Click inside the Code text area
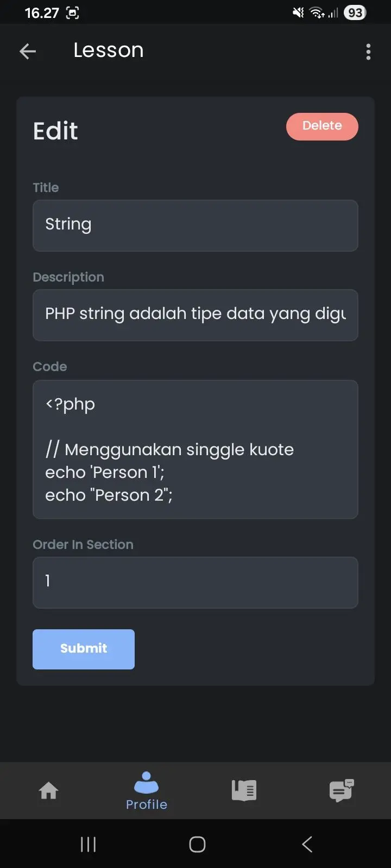Image resolution: width=391 pixels, height=868 pixels. pos(195,450)
